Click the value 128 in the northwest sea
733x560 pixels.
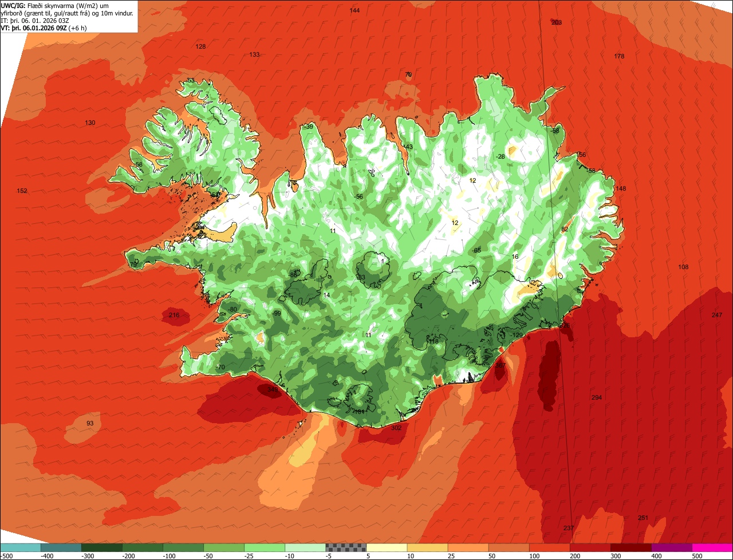(x=200, y=46)
